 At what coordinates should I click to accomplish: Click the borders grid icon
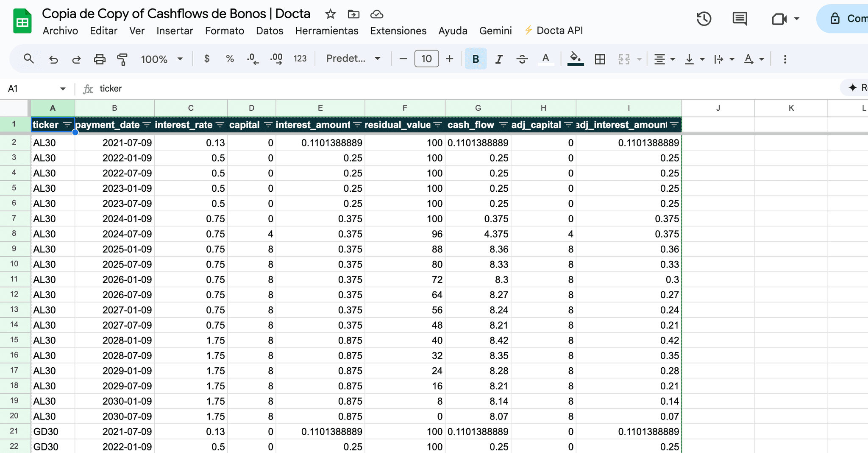600,59
